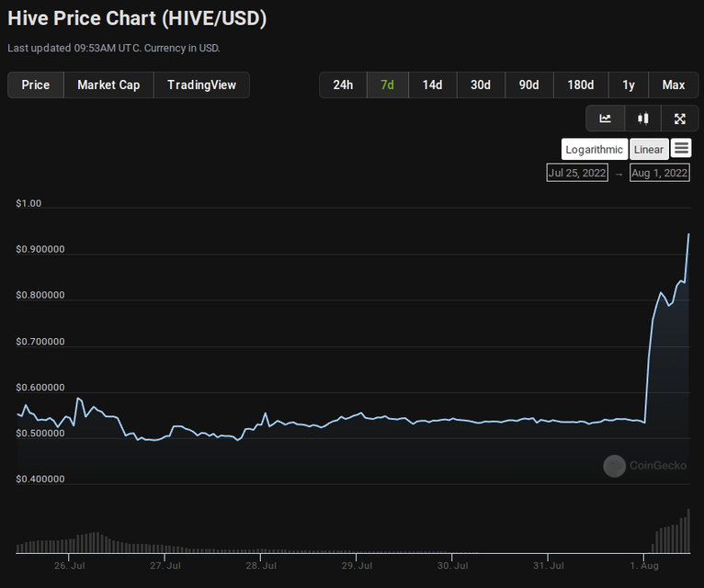Viewport: 704px width, 588px height.
Task: View 1y price chart
Action: pos(628,85)
